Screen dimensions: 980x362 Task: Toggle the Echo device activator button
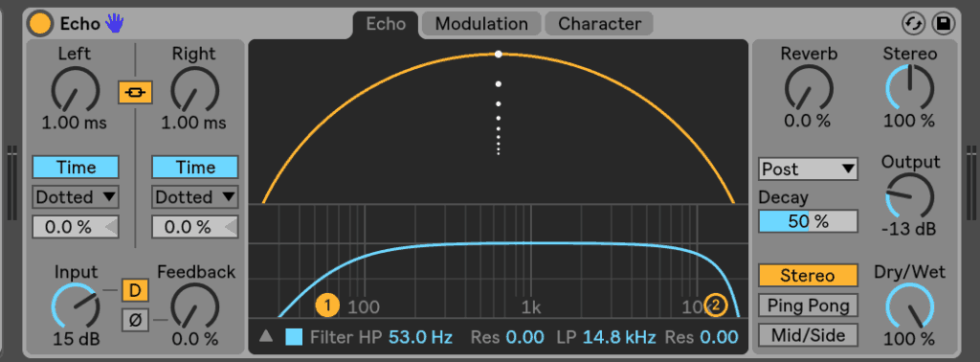(x=40, y=24)
